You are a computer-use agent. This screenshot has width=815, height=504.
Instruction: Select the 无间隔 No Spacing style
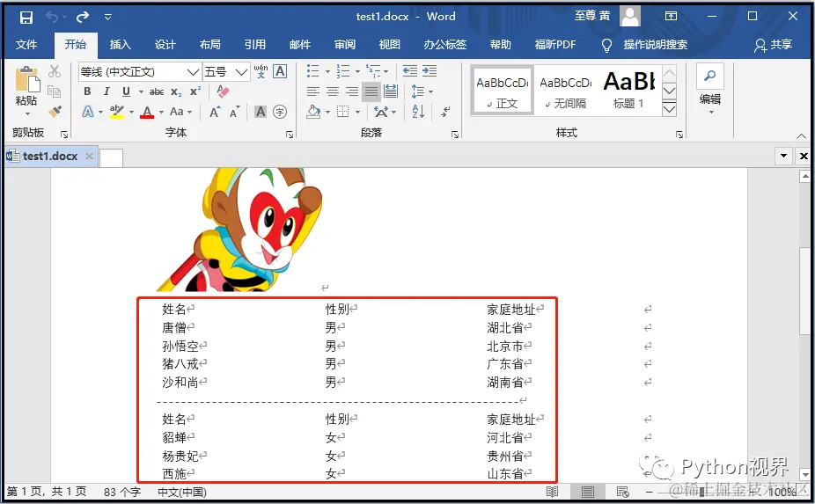click(x=566, y=90)
